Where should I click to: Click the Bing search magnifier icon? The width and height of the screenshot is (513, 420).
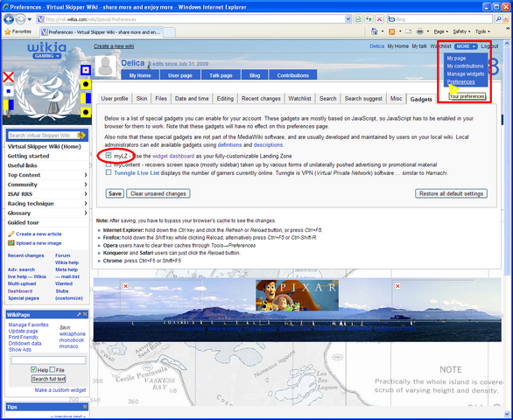pyautogui.click(x=498, y=19)
